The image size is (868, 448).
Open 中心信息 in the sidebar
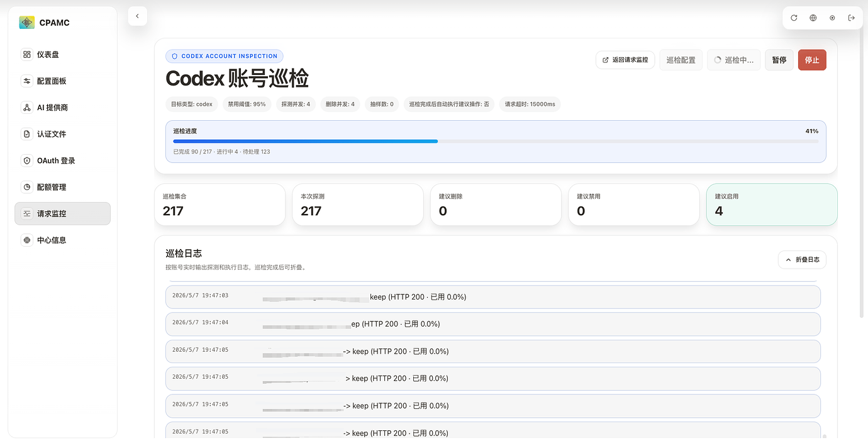coord(62,240)
